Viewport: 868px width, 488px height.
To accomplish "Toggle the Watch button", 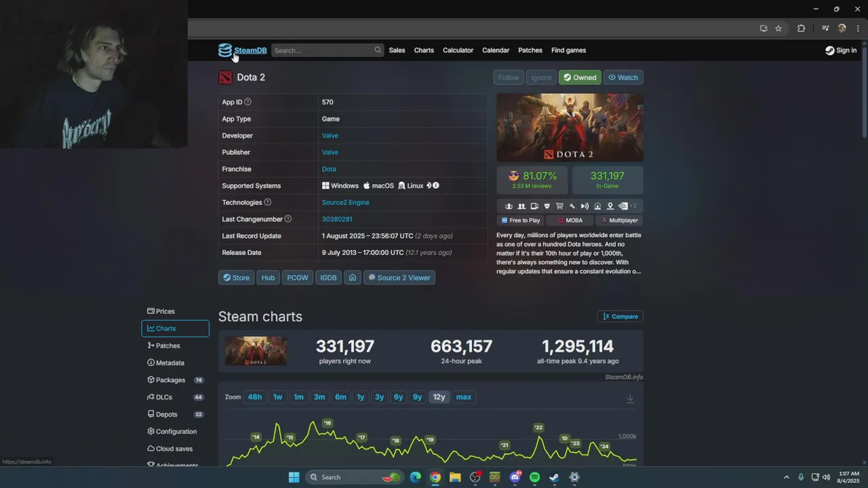I will click(x=623, y=77).
